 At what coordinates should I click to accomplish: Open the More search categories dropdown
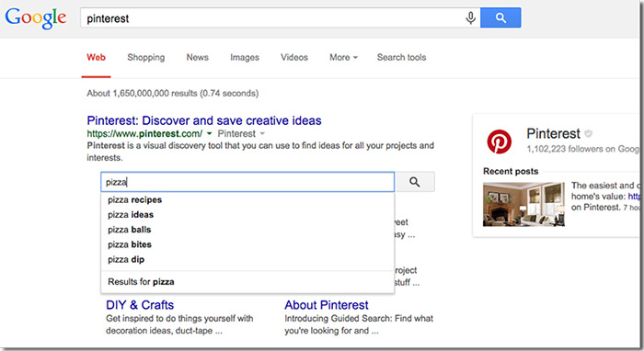tap(343, 57)
